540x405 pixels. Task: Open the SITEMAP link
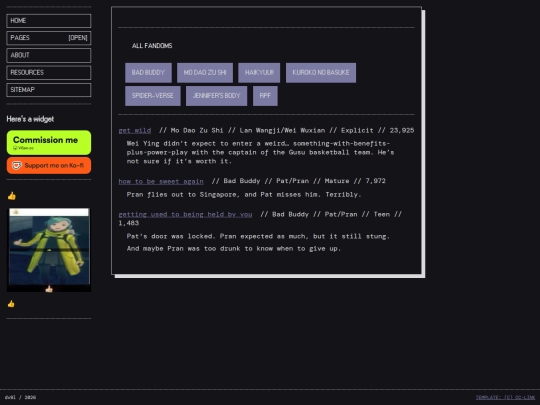tap(49, 90)
